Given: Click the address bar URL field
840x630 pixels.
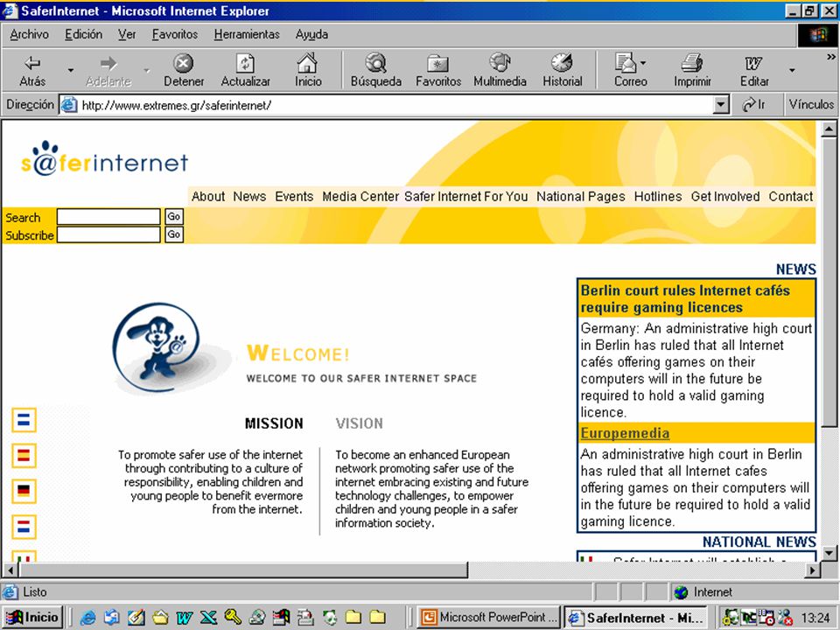Looking at the screenshot, I should [395, 105].
